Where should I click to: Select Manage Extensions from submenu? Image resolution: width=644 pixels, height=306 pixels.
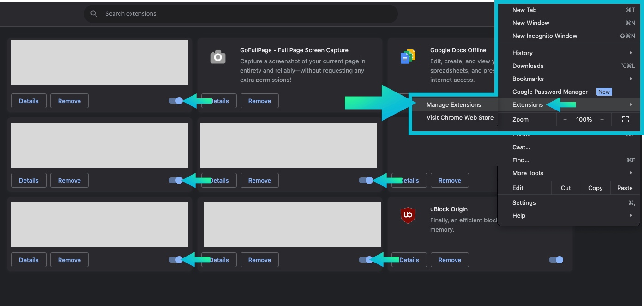click(x=453, y=104)
